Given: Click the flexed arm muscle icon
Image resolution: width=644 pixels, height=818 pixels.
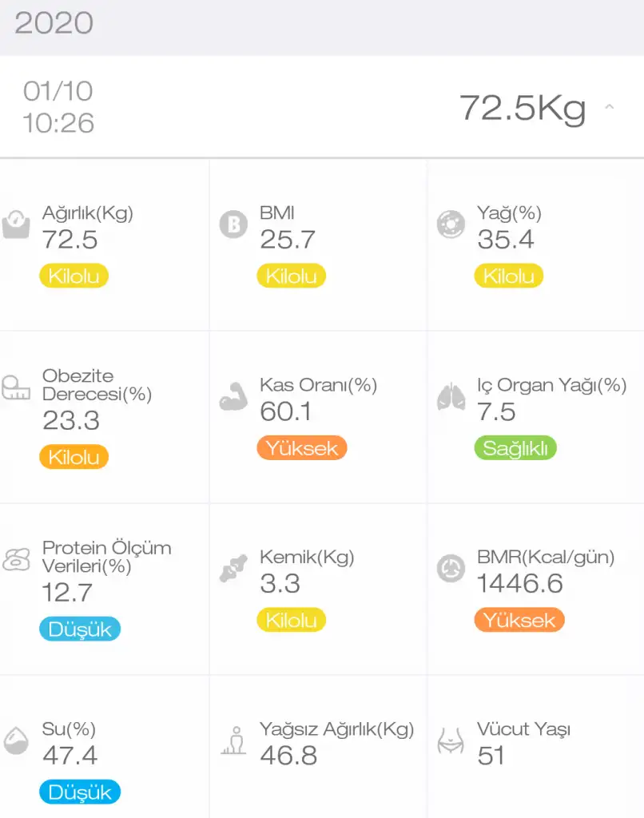Looking at the screenshot, I should 233,397.
